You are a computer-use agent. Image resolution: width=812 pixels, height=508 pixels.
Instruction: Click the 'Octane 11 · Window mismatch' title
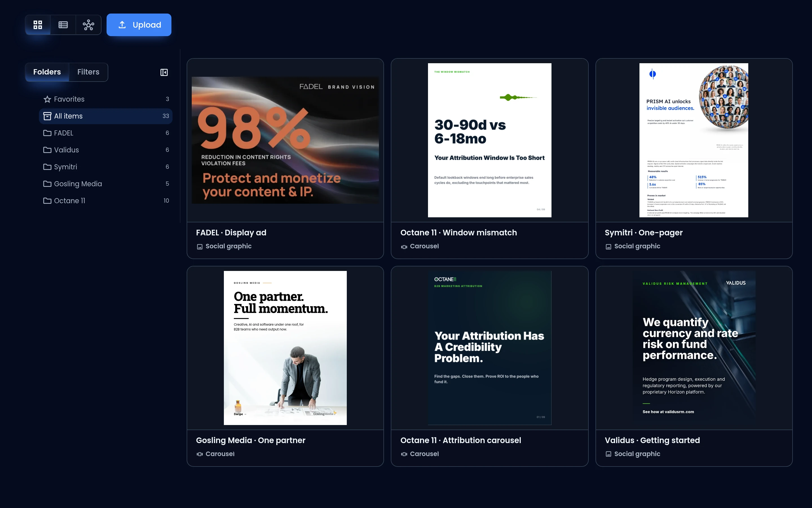point(458,233)
